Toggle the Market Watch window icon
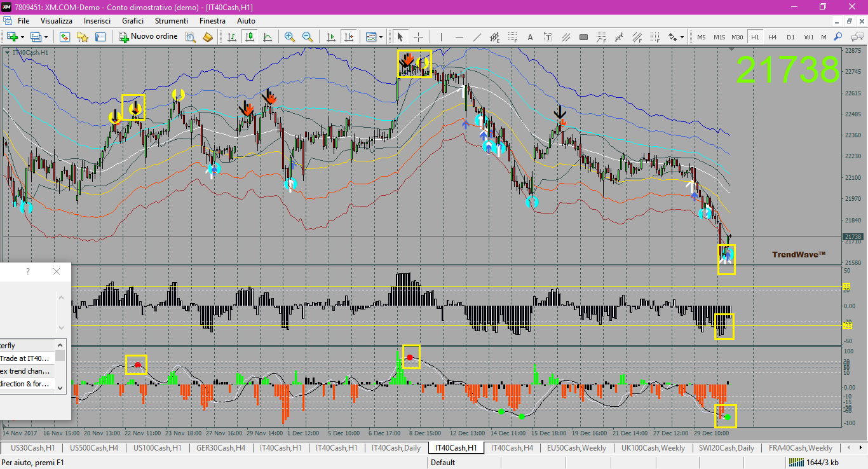 (65, 37)
